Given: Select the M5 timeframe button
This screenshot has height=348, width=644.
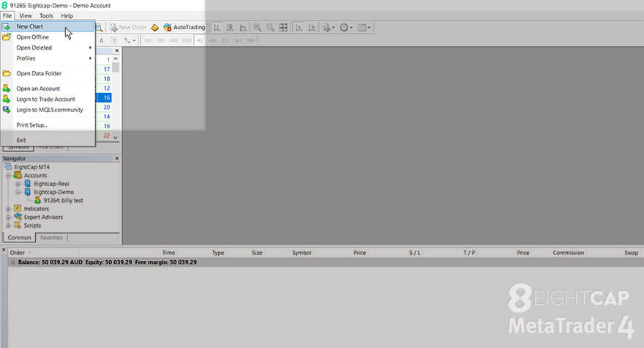Looking at the screenshot, I should [x=160, y=40].
